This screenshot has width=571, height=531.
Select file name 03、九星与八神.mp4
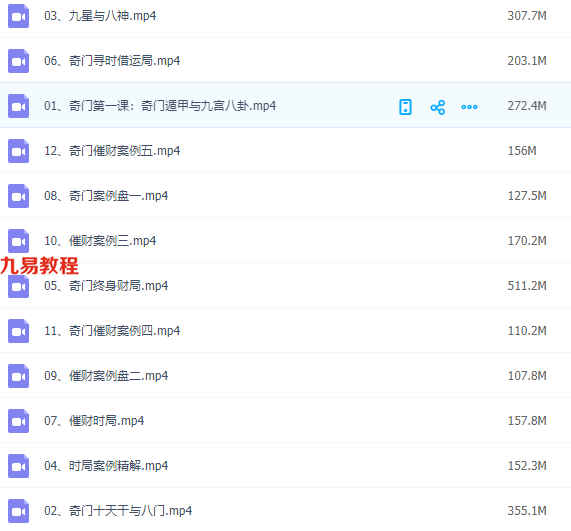[x=100, y=16]
